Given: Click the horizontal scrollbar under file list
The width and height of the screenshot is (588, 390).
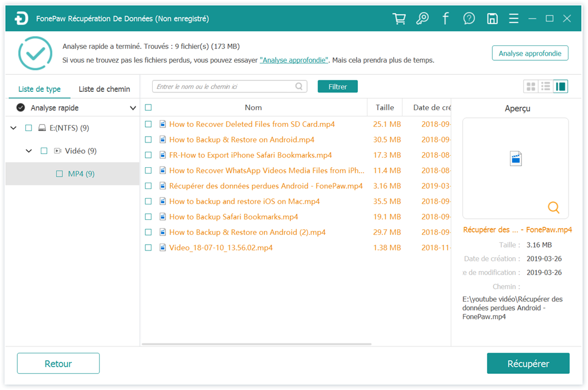Looking at the screenshot, I should coord(257,344).
